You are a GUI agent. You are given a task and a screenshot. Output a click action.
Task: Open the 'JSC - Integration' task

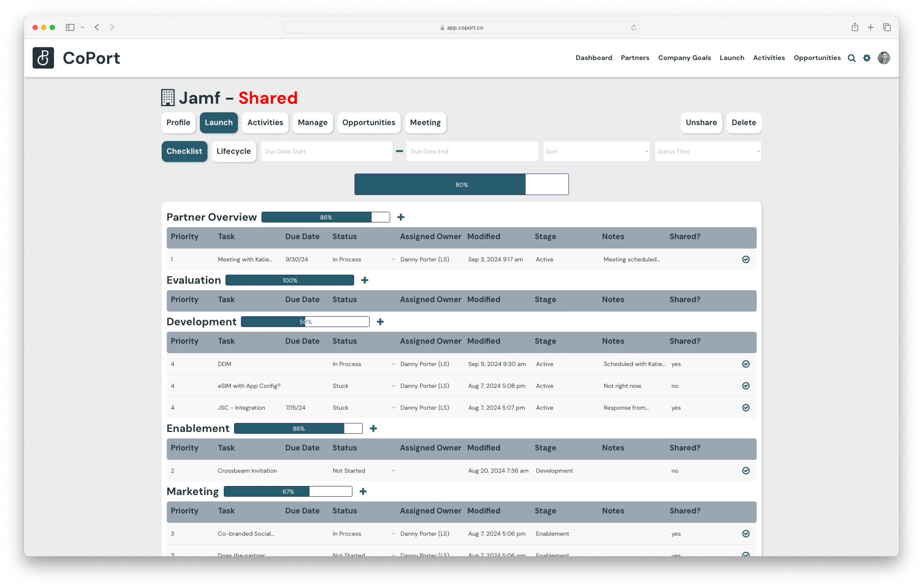[x=241, y=408]
